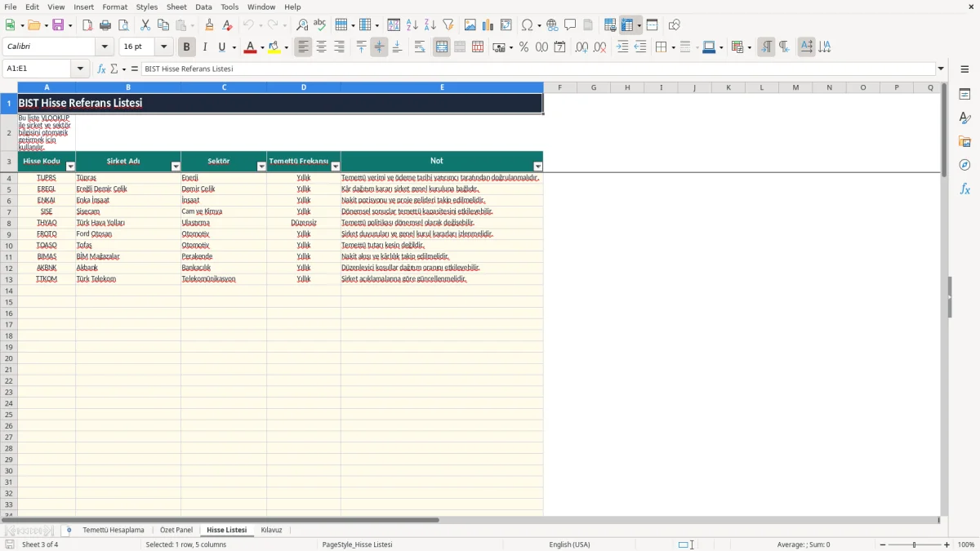Insert a pivot table

(x=506, y=25)
